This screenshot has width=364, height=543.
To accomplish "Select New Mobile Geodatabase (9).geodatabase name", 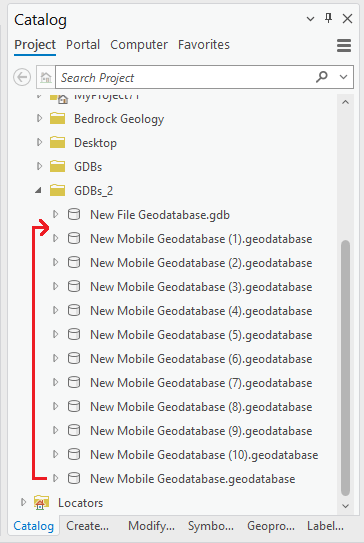I will tap(201, 430).
